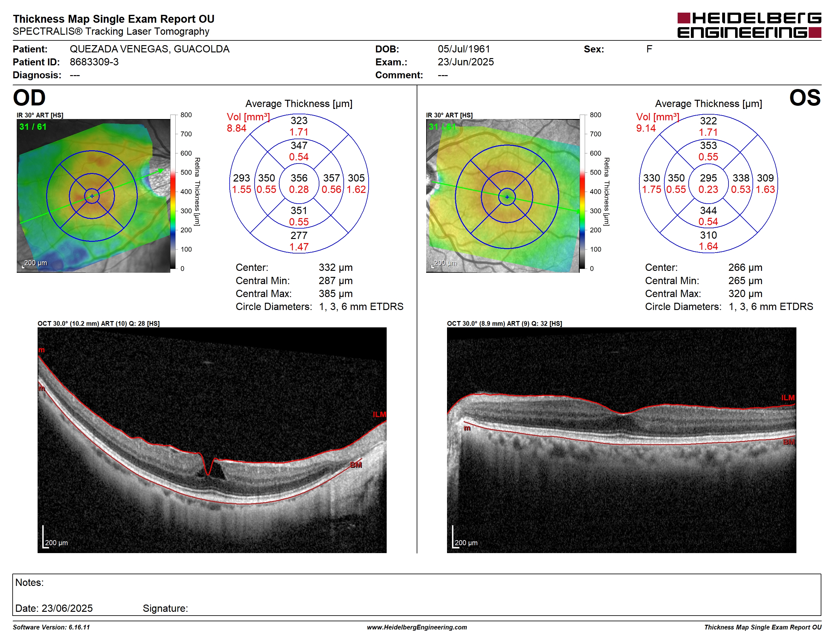Viewport: 834px width, 644px height.
Task: Select Patient ID 8683309-3
Action: [x=94, y=62]
